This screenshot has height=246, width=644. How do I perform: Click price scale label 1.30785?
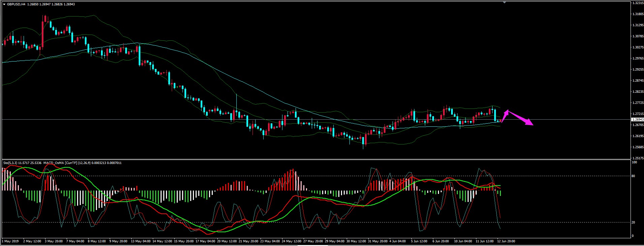(638, 36)
